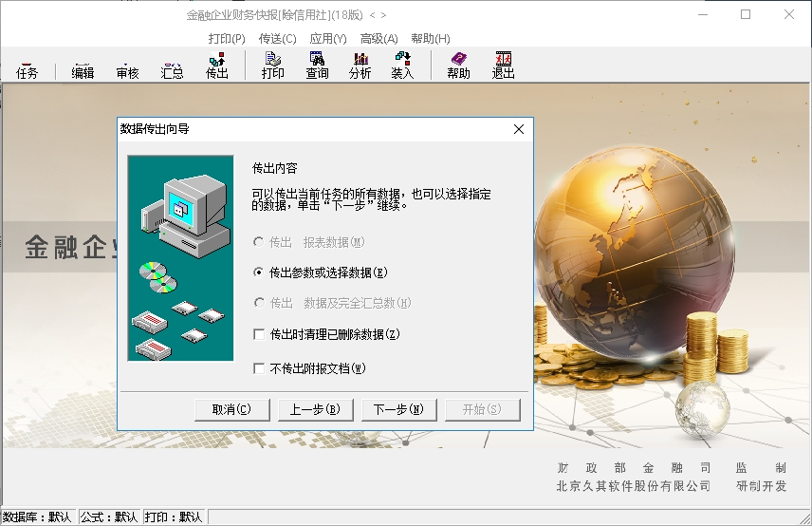Click the 装入 load data icon
The height and width of the screenshot is (526, 812).
point(402,66)
